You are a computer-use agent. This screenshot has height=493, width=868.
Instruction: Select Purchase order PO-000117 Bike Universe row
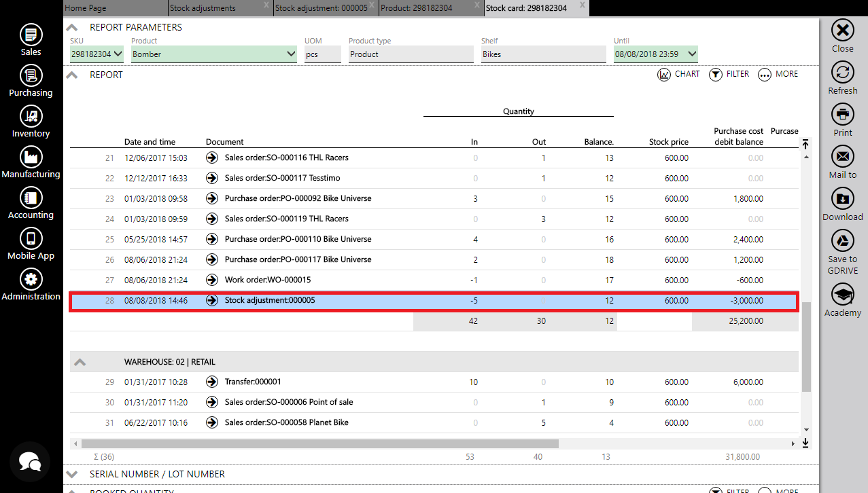(x=434, y=259)
